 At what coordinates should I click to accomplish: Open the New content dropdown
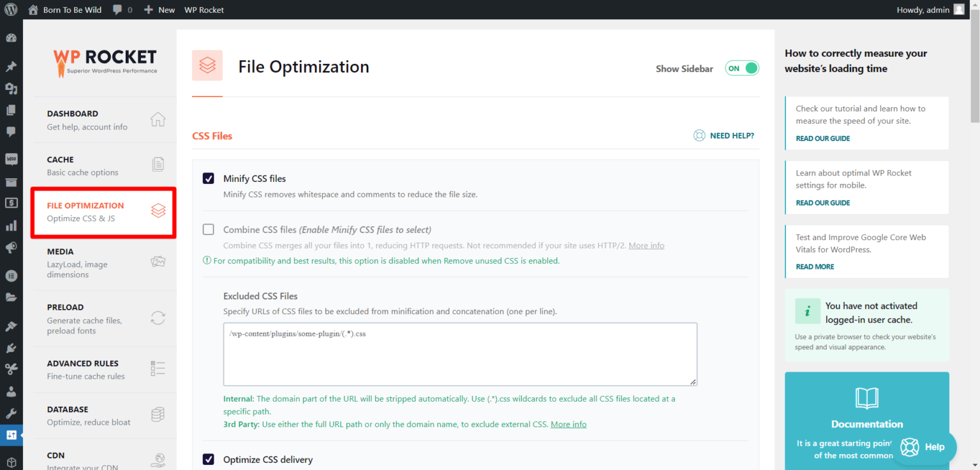159,10
